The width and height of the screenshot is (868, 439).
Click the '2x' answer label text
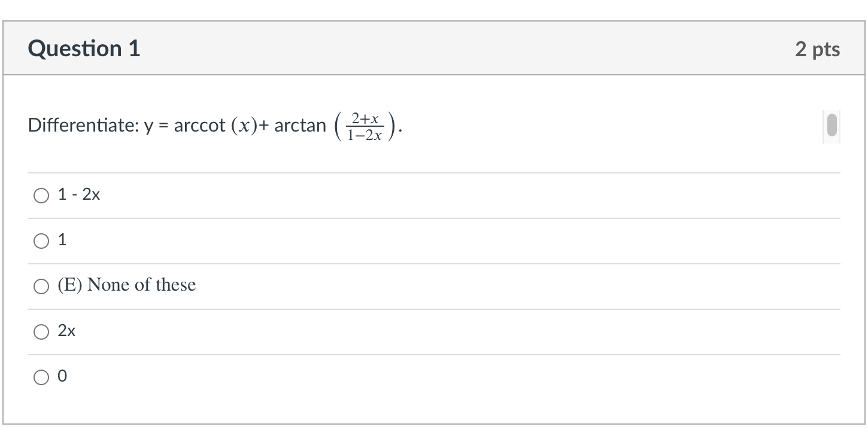tap(66, 331)
